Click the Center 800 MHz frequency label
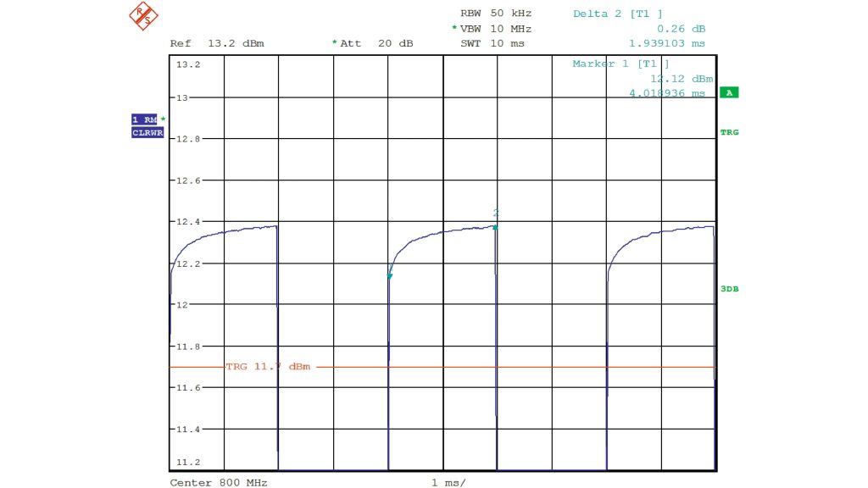The width and height of the screenshot is (868, 488). 219,482
